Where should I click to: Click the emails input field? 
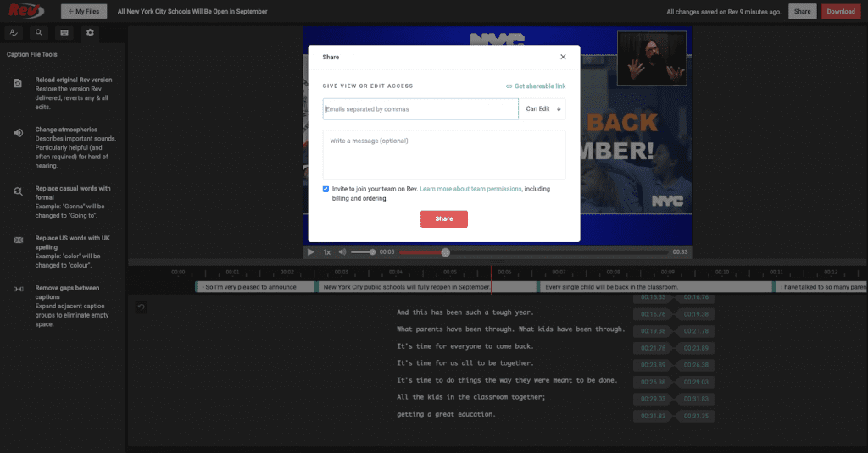coord(420,109)
